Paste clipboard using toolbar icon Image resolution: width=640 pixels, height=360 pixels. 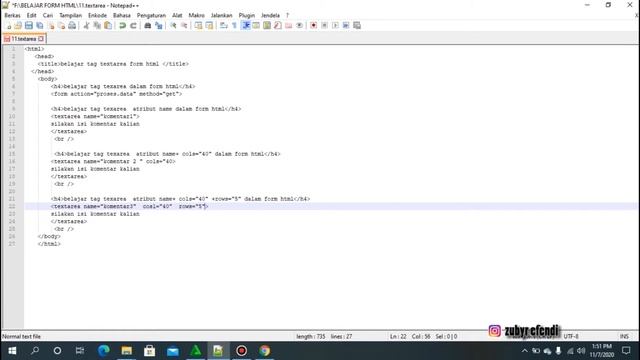[108, 26]
